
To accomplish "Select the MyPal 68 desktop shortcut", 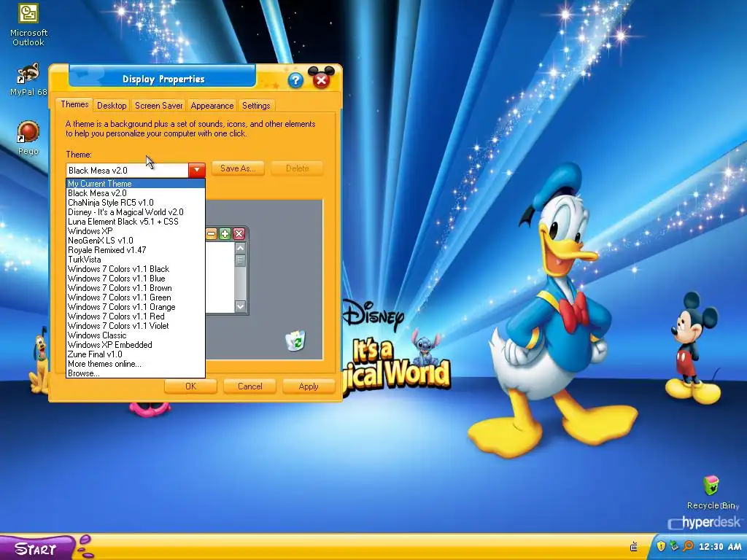I will pos(28,79).
